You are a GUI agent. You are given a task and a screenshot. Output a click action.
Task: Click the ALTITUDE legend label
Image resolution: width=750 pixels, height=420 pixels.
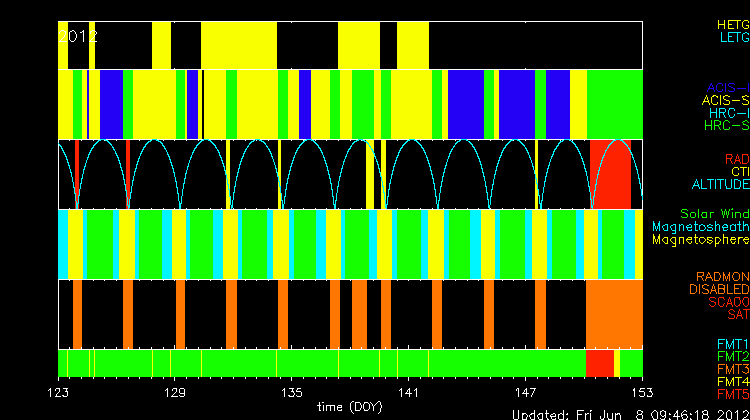pos(720,185)
